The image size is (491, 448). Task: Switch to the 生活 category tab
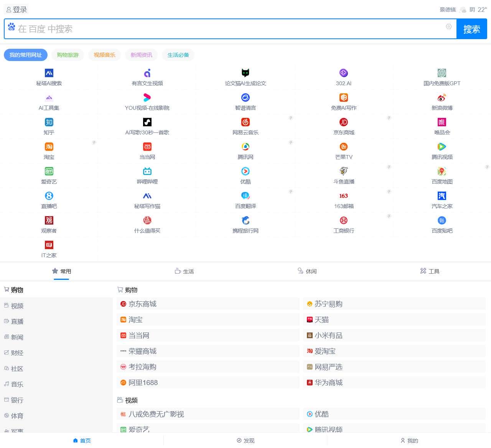(184, 271)
